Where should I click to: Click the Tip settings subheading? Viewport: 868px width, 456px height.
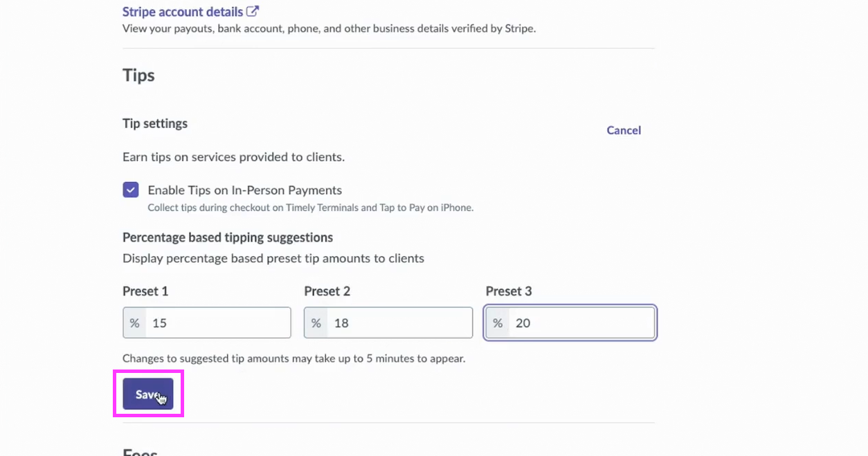pos(155,123)
